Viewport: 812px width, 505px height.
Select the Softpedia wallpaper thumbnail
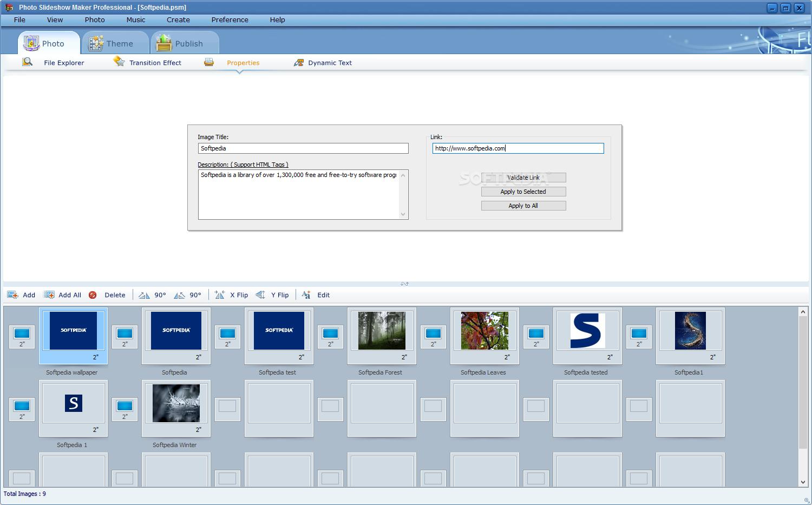point(73,336)
